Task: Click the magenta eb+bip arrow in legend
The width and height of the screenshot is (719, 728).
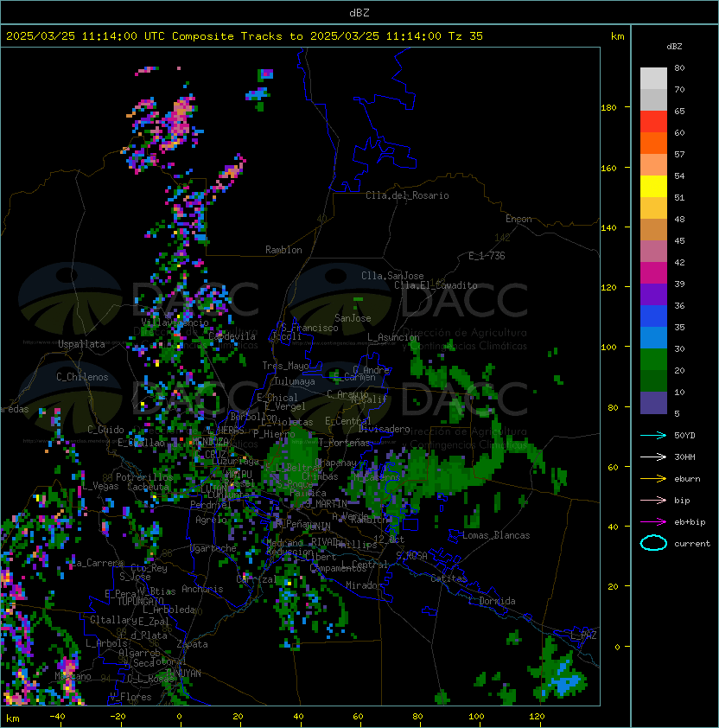Action: [653, 522]
